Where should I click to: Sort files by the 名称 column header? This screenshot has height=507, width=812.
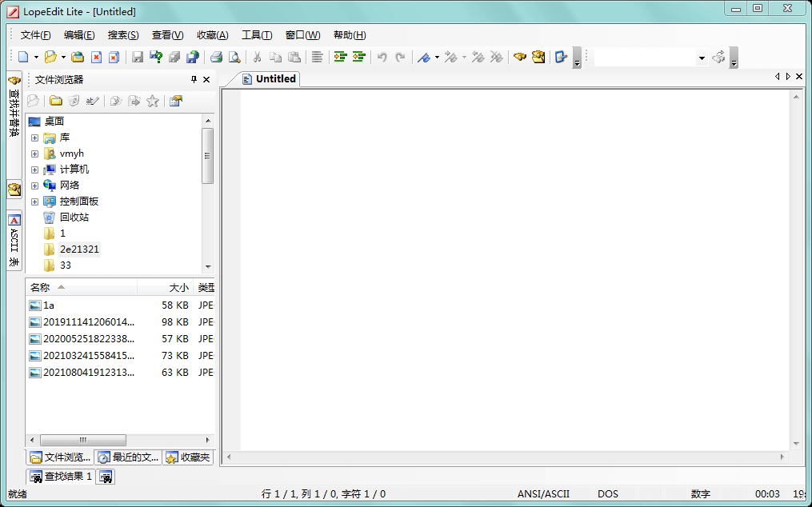click(40, 288)
